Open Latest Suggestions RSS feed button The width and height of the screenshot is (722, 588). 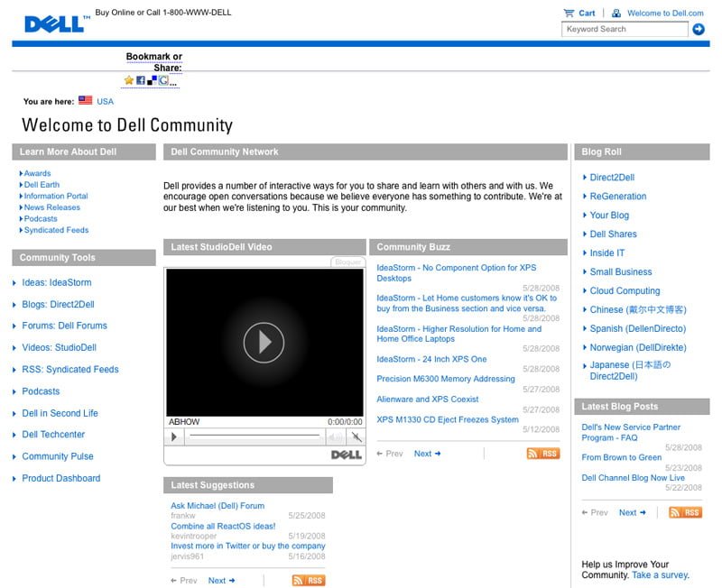coord(309,580)
